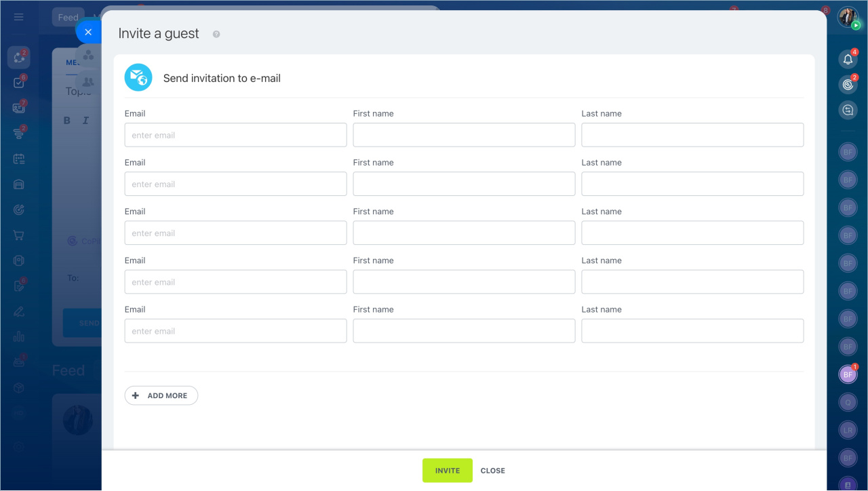Open notifications bell icon
This screenshot has height=491, width=868.
tap(848, 60)
